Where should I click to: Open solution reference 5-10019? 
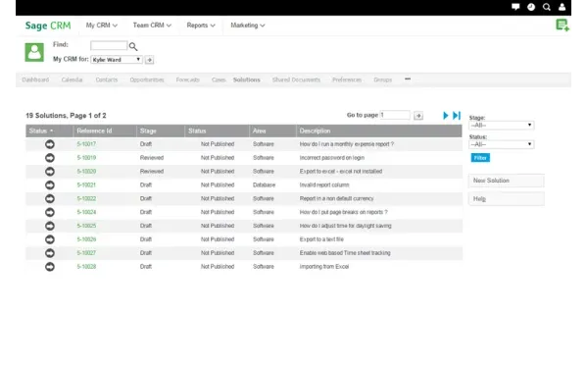[x=86, y=158]
